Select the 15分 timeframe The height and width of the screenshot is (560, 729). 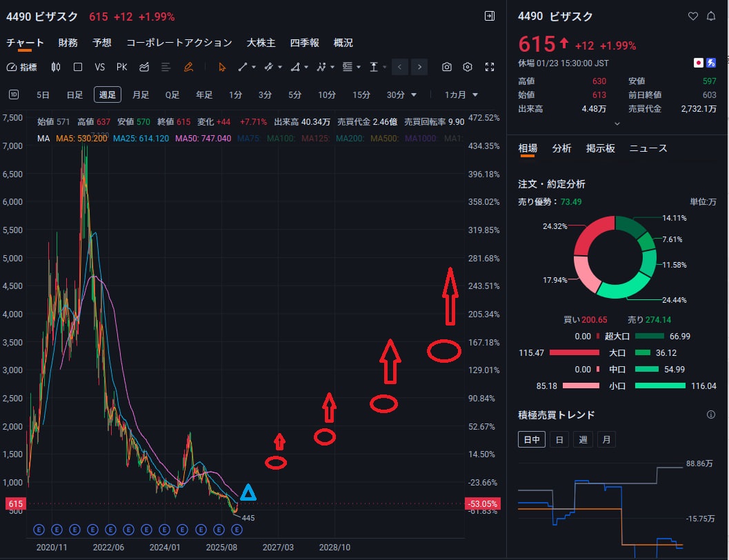(x=361, y=94)
